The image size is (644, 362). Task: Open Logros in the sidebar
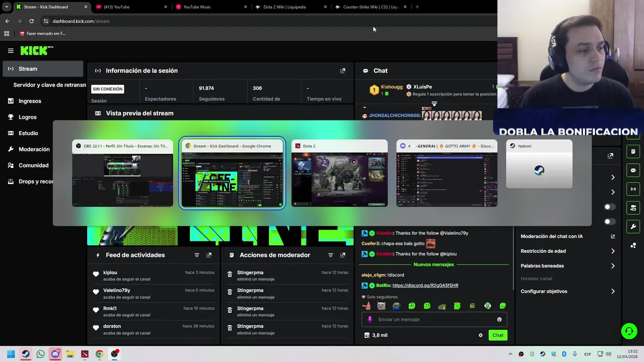(x=28, y=117)
